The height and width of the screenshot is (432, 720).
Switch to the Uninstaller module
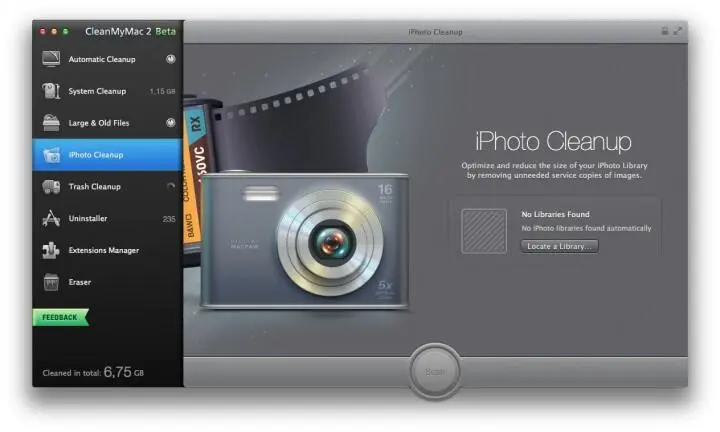coord(107,219)
